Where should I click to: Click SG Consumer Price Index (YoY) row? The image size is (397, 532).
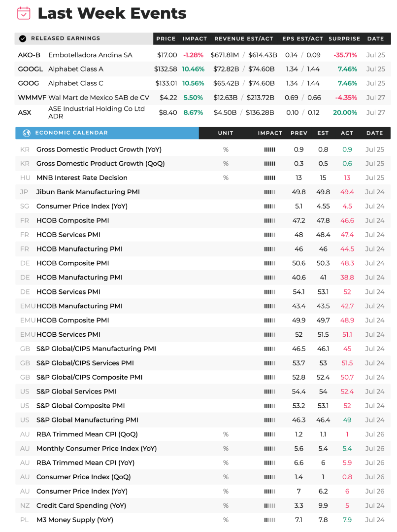pyautogui.click(x=203, y=207)
